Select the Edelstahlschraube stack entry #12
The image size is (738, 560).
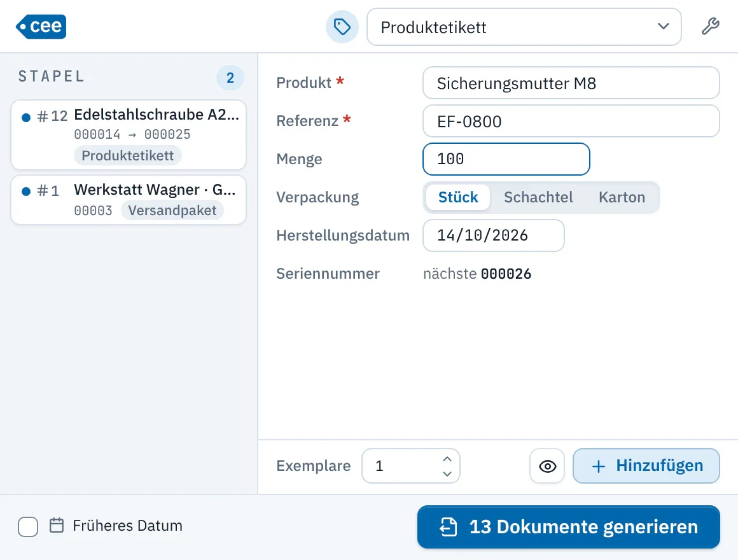(129, 134)
